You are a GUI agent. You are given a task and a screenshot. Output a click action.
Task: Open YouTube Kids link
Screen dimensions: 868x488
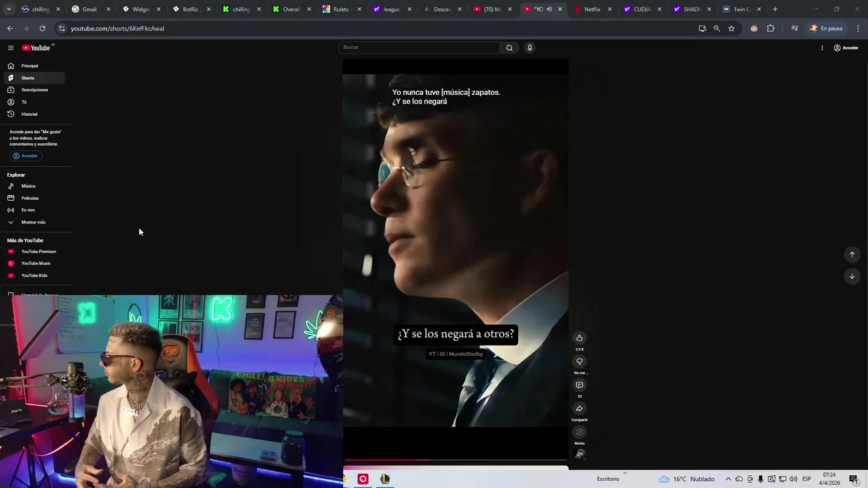(36, 276)
